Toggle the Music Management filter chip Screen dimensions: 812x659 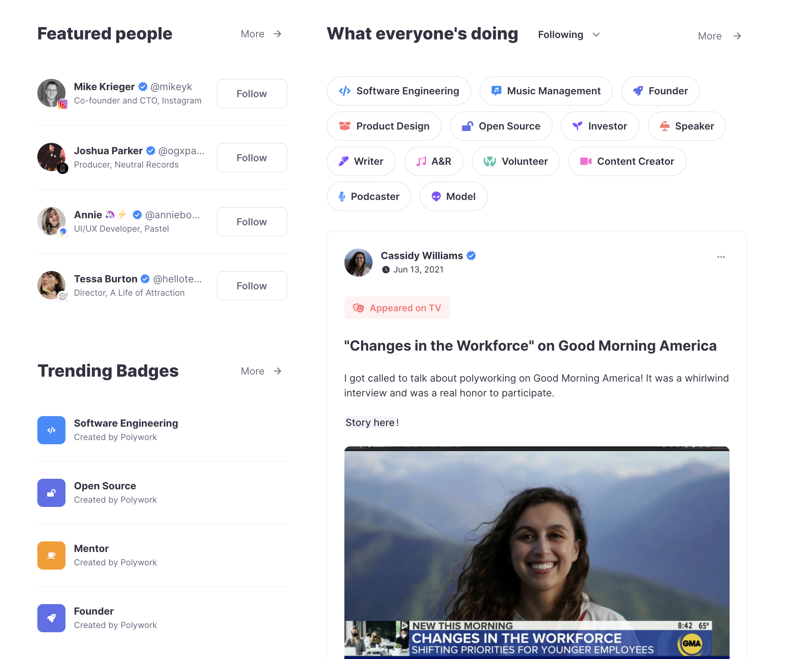click(545, 91)
